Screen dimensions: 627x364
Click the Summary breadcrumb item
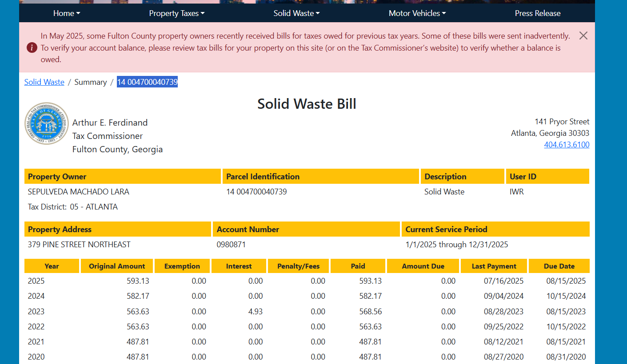coord(91,82)
